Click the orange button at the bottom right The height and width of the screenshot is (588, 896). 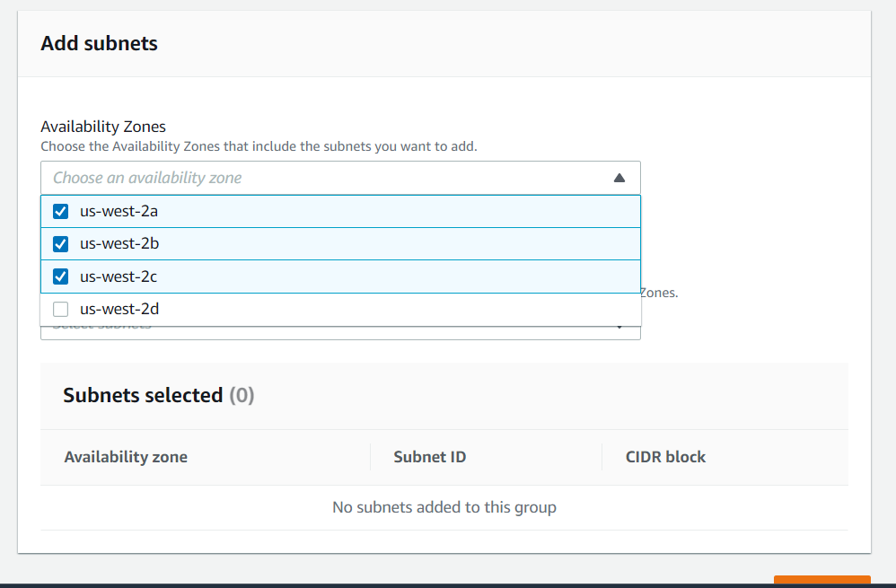[821, 582]
